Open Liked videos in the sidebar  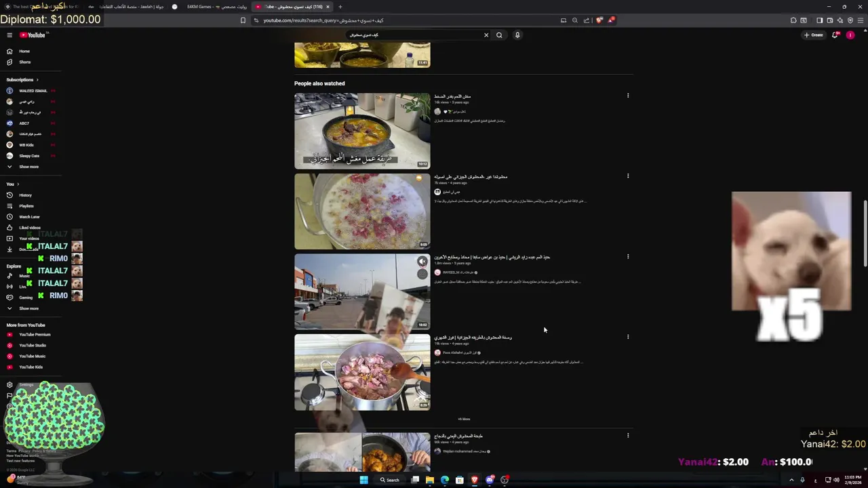29,228
